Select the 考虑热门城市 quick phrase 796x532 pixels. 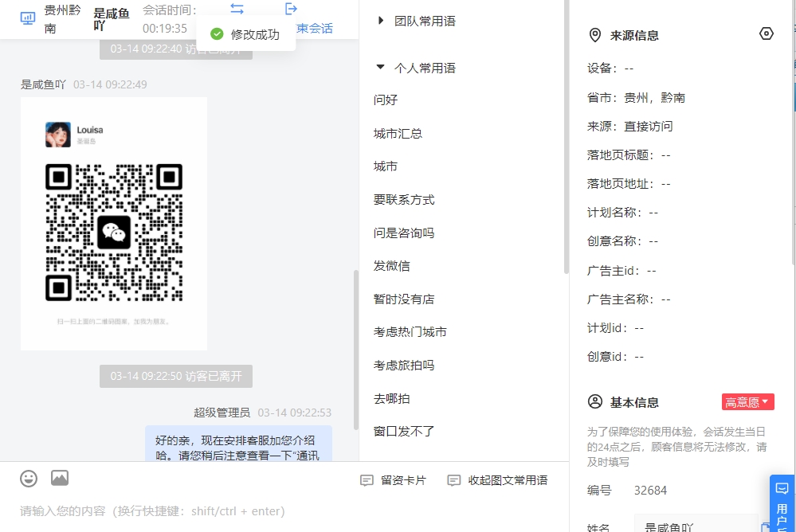410,332
